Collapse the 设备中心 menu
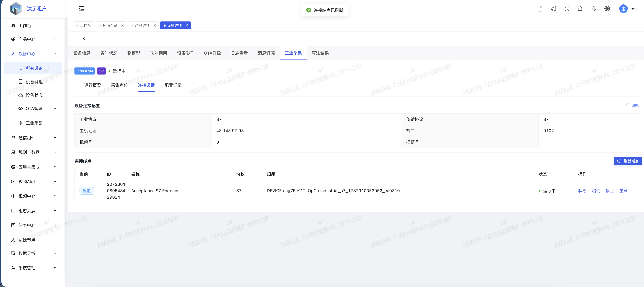The height and width of the screenshot is (287, 644). pos(33,54)
